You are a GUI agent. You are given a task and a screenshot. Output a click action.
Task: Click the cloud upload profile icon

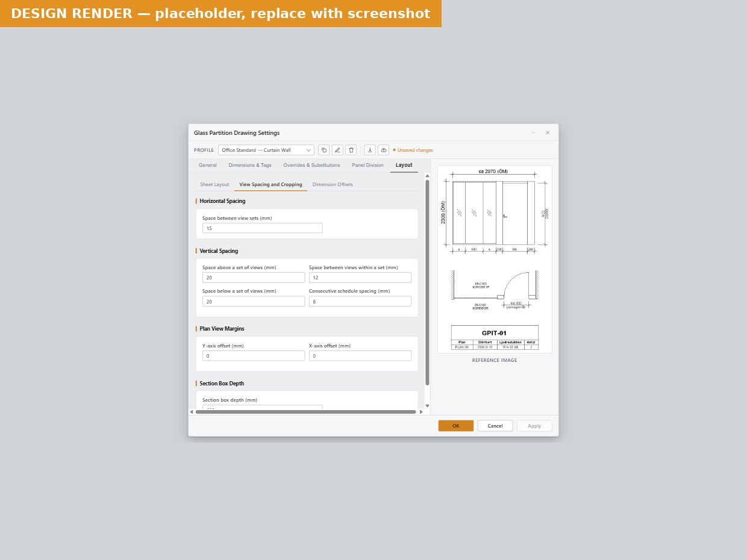coord(384,150)
